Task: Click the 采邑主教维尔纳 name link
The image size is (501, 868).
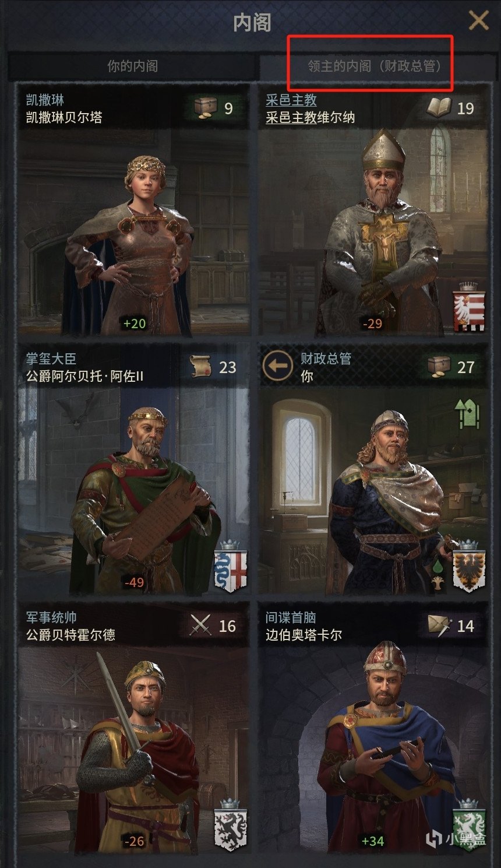Action: click(x=310, y=117)
